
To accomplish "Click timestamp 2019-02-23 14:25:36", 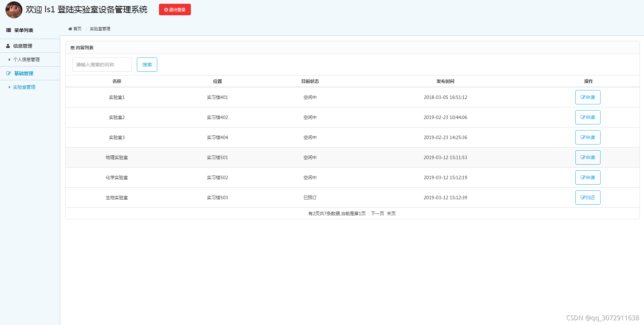I will coord(445,137).
